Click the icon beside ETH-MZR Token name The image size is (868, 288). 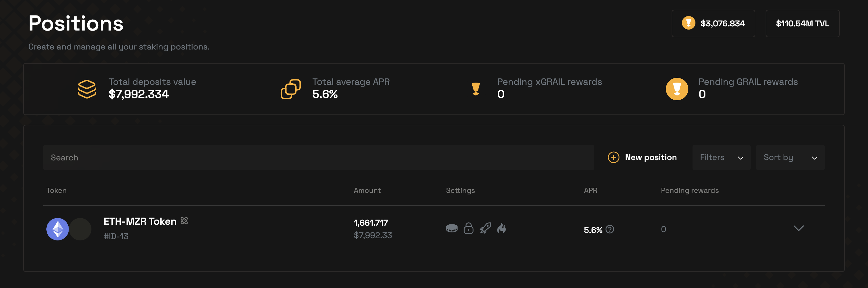184,221
